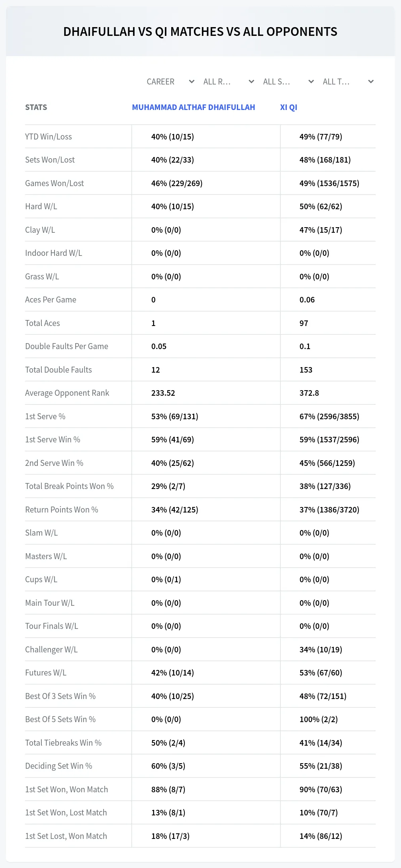Click Xi Qi's Best Of 5 Sets value
The width and height of the screenshot is (401, 868).
click(319, 719)
